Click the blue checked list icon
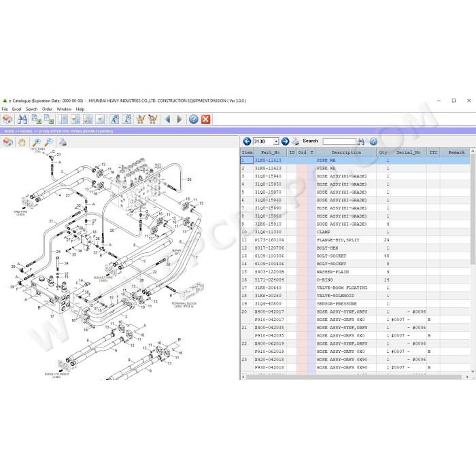 pos(75,119)
